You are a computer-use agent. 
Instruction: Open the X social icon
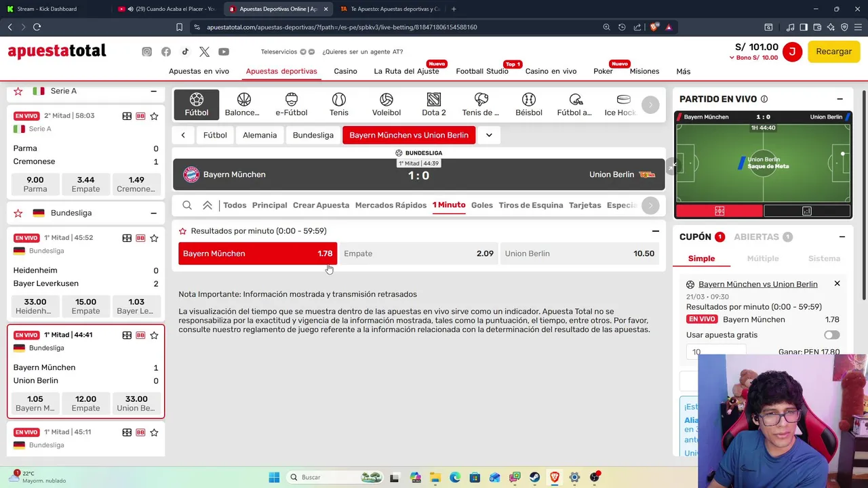205,52
